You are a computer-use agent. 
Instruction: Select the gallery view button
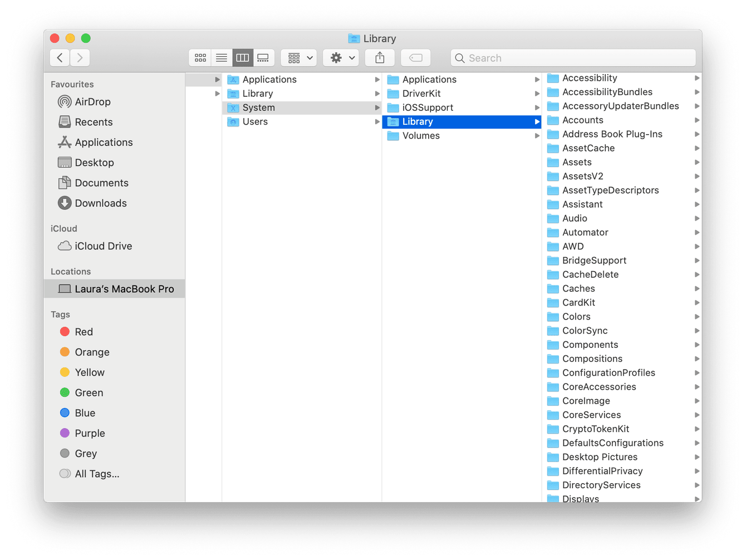(x=263, y=58)
